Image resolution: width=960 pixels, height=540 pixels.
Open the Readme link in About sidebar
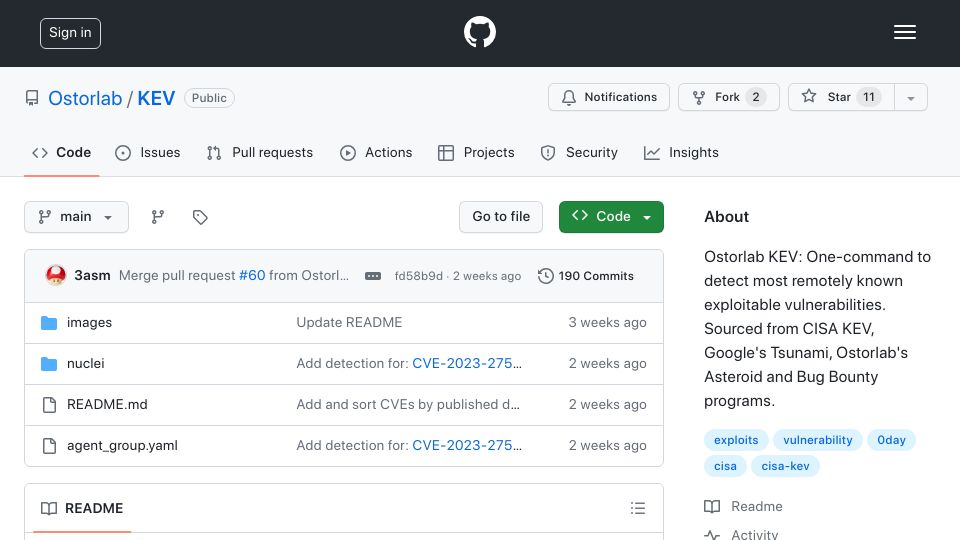click(743, 506)
